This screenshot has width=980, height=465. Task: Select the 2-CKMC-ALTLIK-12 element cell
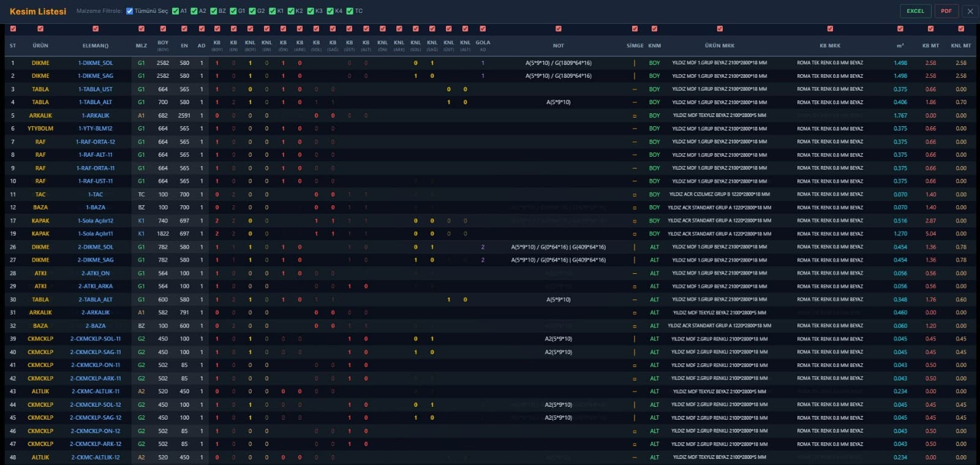click(96, 458)
